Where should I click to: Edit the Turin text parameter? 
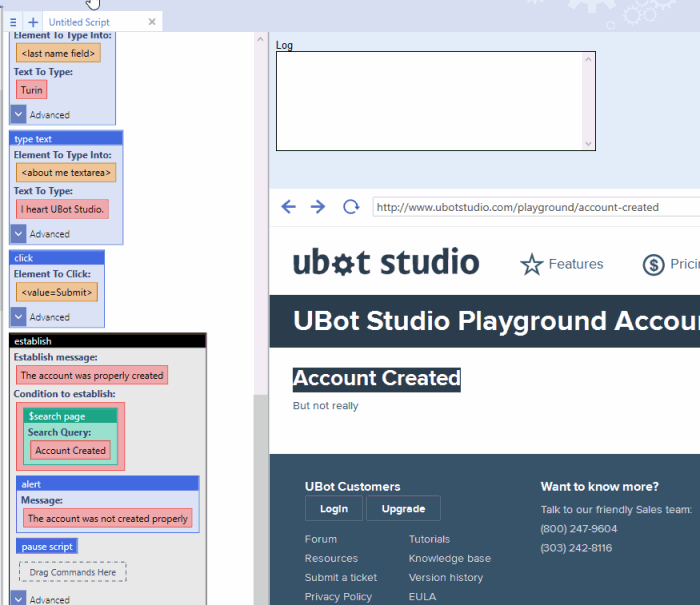point(31,90)
